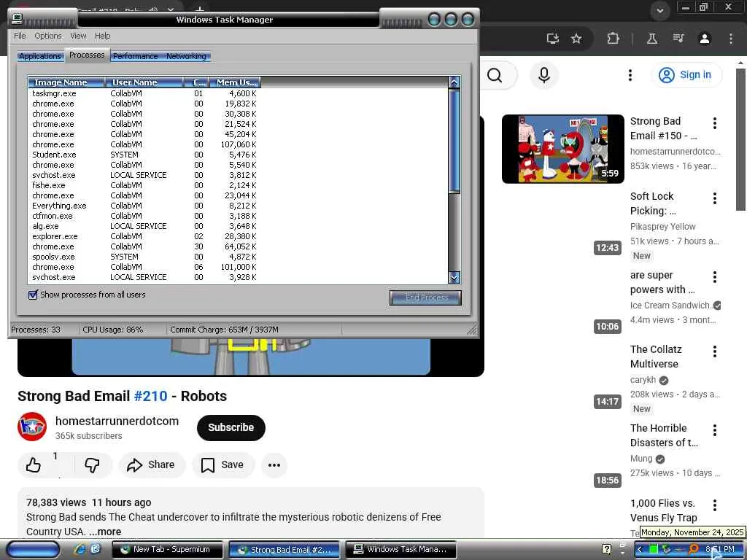
Task: Open the browser extensions puzzle icon
Action: 613,39
